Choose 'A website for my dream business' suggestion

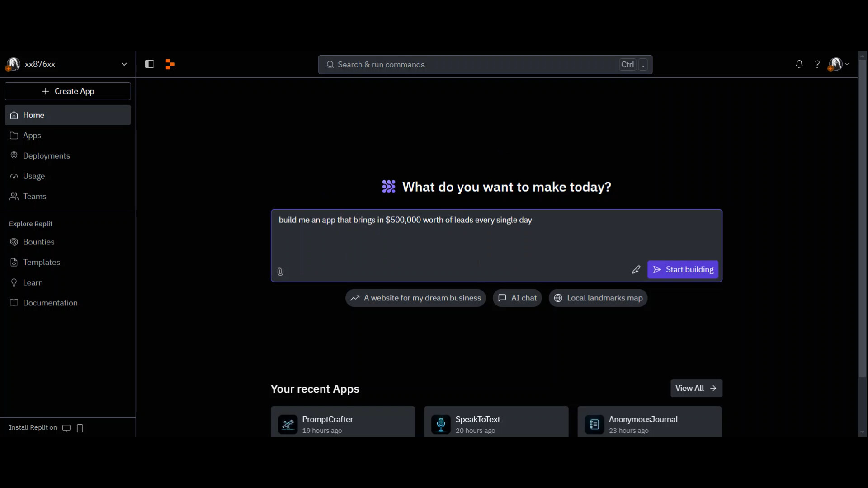click(x=415, y=298)
